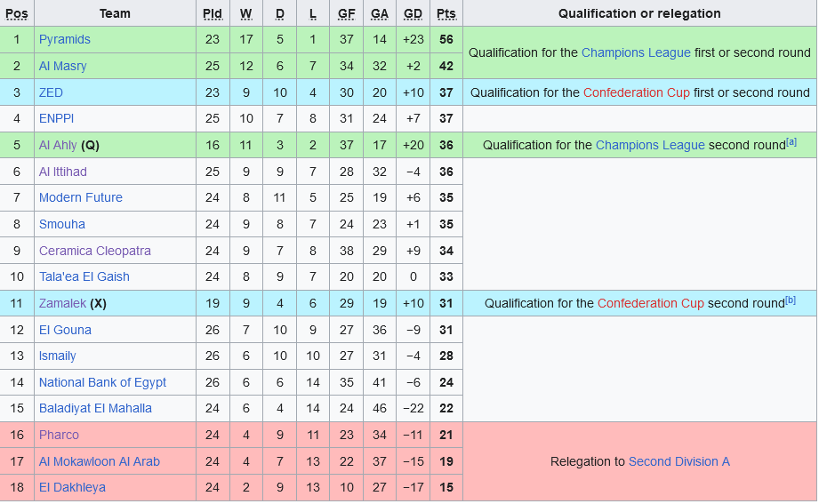Screen dimensions: 819x504
Task: Open the Zamalek team link
Action: coord(62,304)
